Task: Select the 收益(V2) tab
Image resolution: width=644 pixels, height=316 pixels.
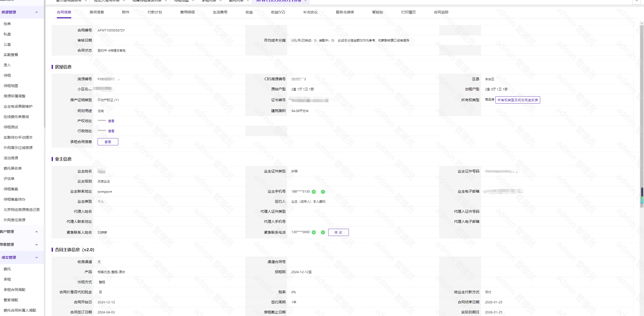Action: [x=278, y=12]
